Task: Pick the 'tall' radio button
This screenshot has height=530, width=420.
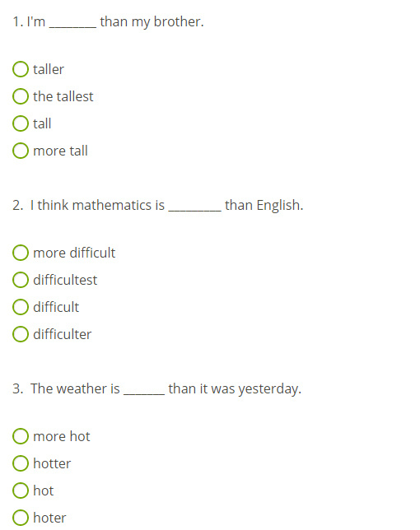Action: click(21, 123)
